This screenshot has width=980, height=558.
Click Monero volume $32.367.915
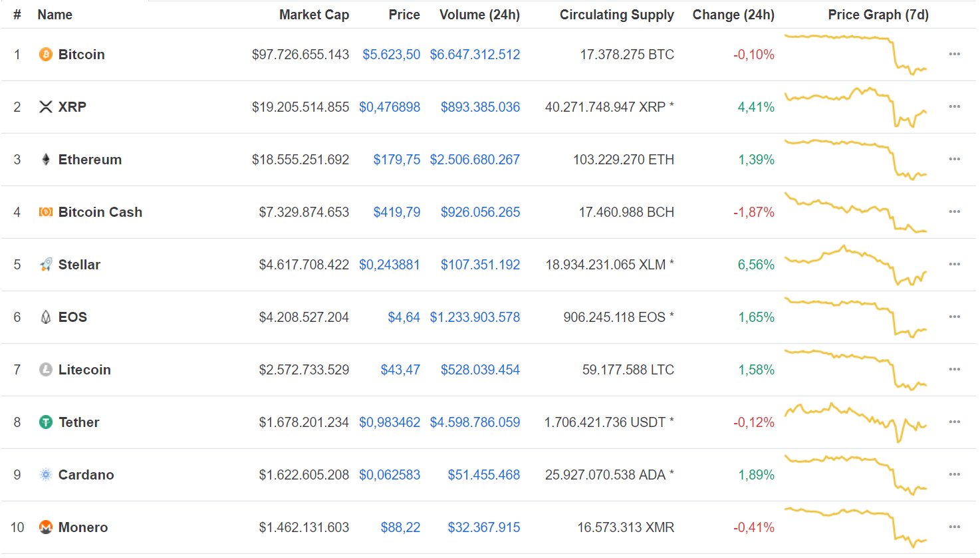[x=483, y=527]
